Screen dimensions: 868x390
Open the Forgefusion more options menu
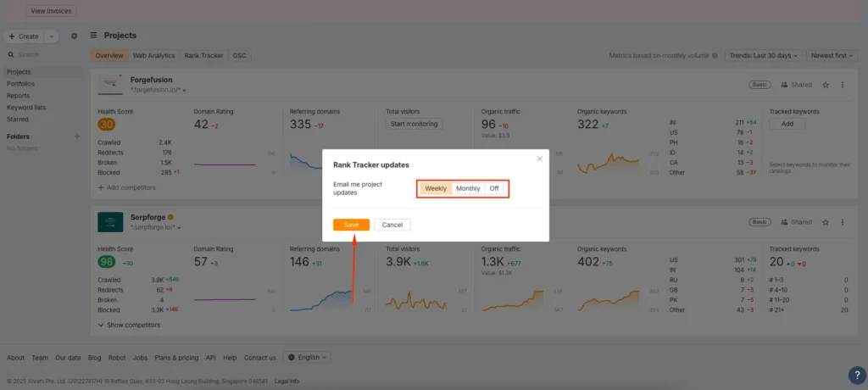[843, 85]
